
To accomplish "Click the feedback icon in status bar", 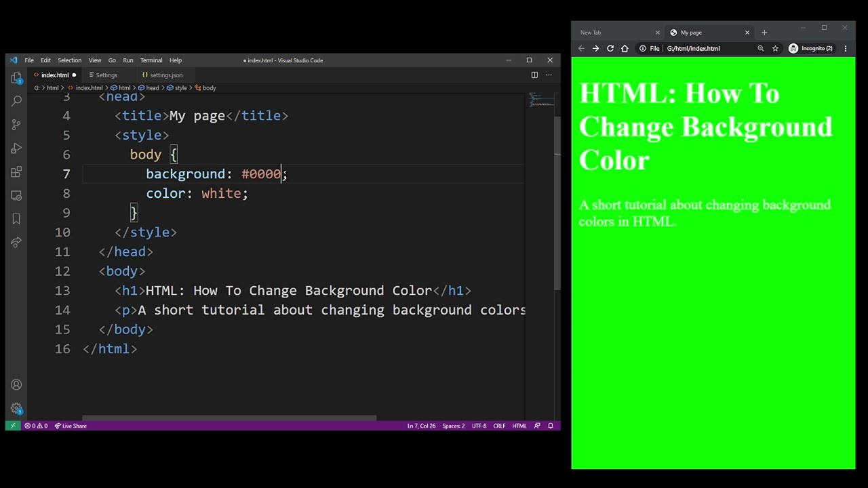I will 537,426.
